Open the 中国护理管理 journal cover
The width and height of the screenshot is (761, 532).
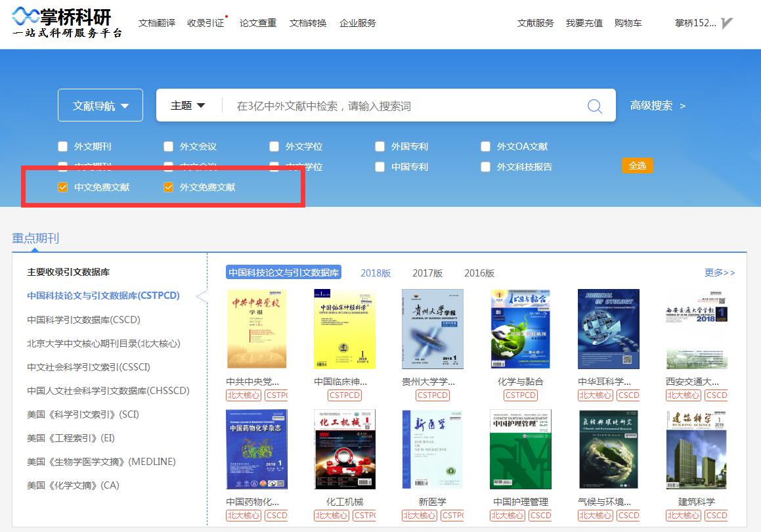(x=520, y=449)
